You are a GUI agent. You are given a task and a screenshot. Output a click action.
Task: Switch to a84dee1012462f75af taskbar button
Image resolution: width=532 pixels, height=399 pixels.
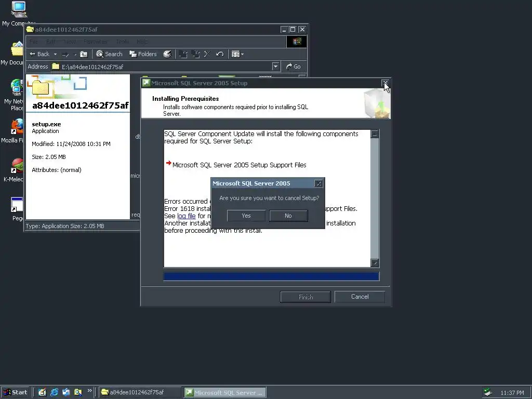pos(140,392)
